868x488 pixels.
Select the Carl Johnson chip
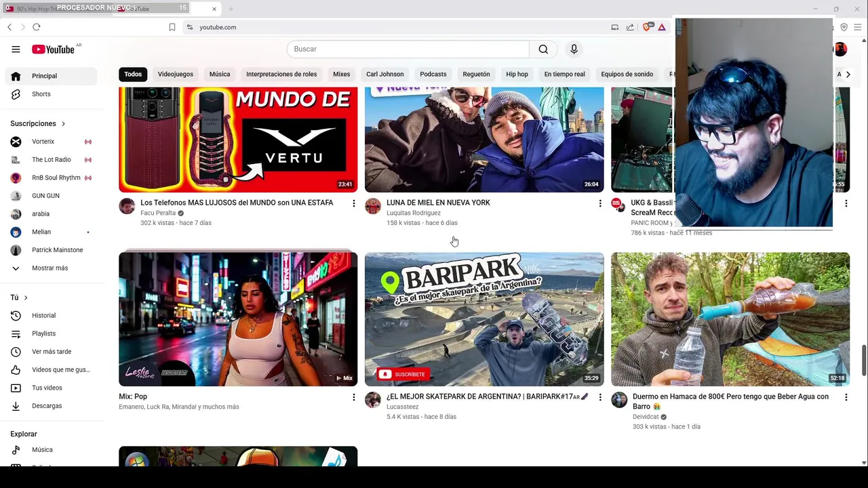385,75
